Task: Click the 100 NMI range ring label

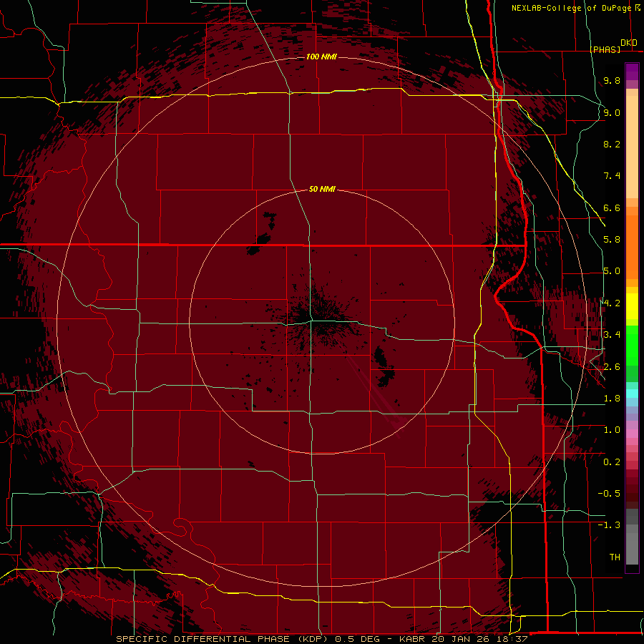Action: coord(321,57)
